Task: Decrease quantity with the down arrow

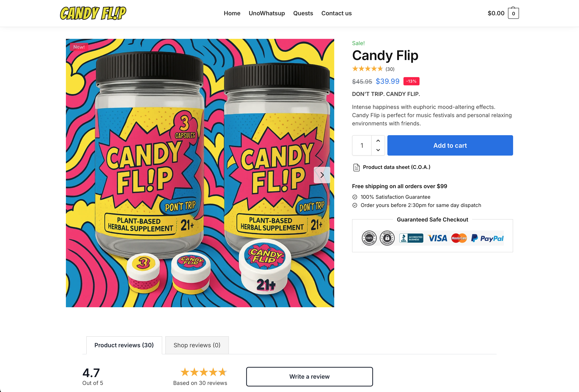Action: pos(378,150)
